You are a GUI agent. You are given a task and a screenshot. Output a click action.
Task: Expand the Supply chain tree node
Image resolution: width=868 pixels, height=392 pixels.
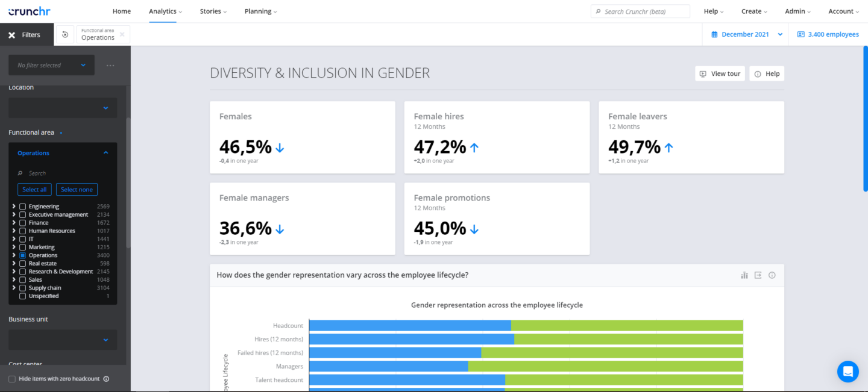pyautogui.click(x=14, y=288)
